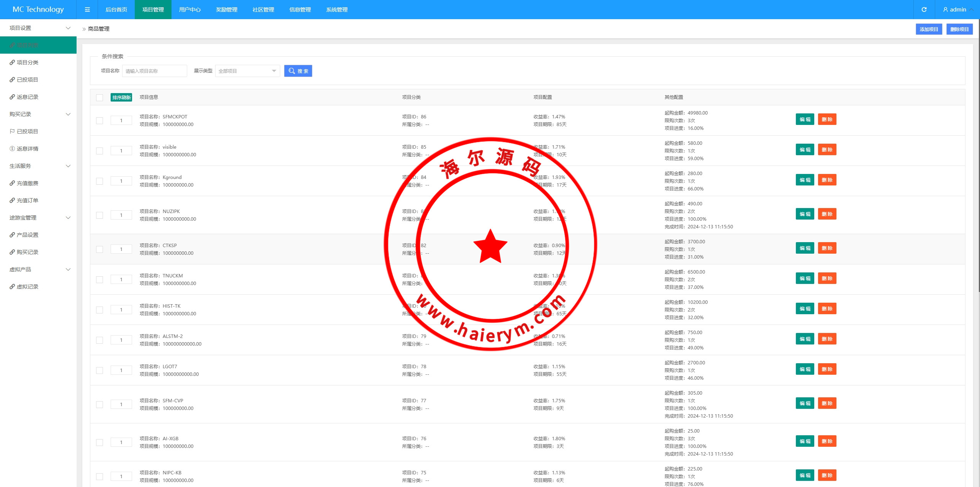Toggle select-all checkbox in table header
Screen dimensions: 980x487
(x=100, y=97)
